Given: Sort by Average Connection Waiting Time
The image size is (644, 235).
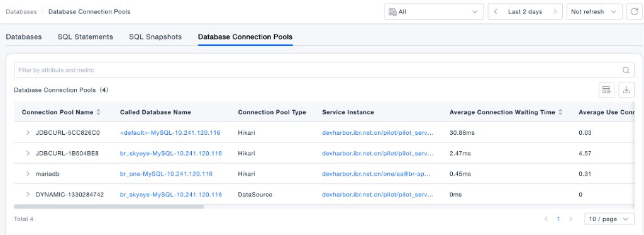Looking at the screenshot, I should coord(560,112).
